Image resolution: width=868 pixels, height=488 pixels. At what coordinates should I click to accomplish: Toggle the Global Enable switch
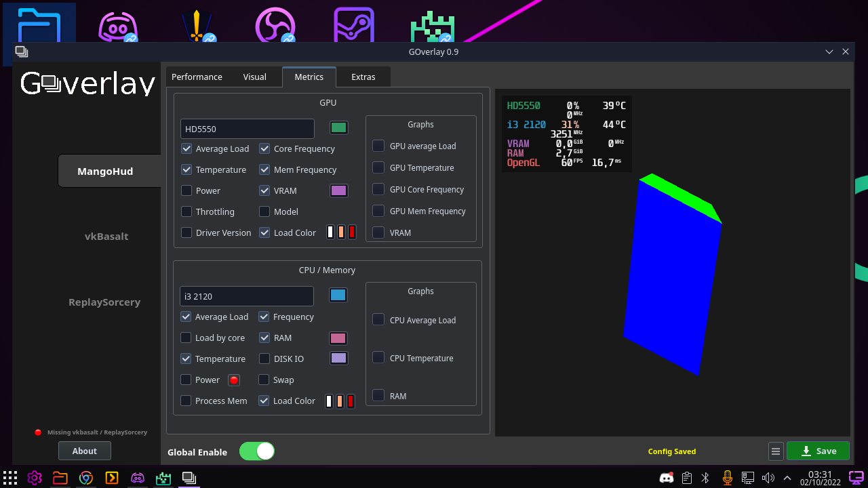(x=257, y=451)
